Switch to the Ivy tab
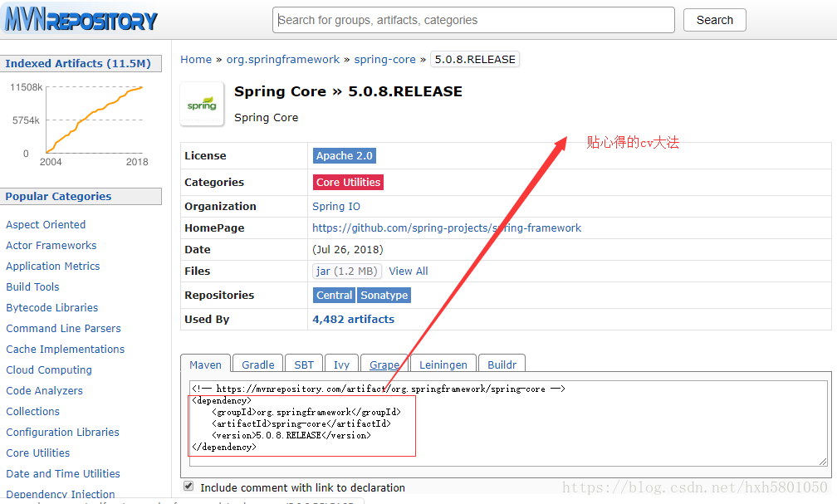Screen dimensions: 837x504 (x=341, y=364)
